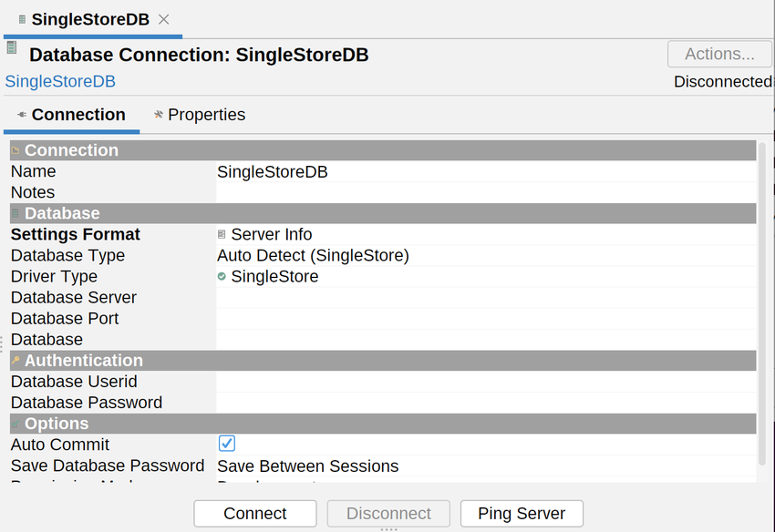Viewport: 775px width, 532px height.
Task: Click the folder icon in the Connection section header
Action: 16,149
